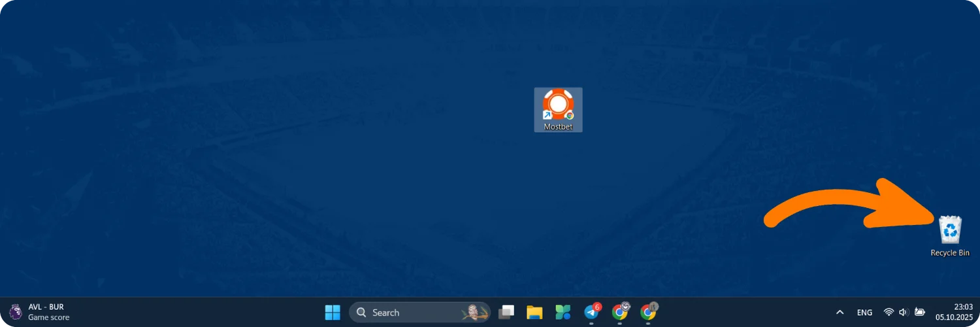Image resolution: width=980 pixels, height=327 pixels.
Task: Open the last Chrome icon with profile badge
Action: click(x=649, y=312)
